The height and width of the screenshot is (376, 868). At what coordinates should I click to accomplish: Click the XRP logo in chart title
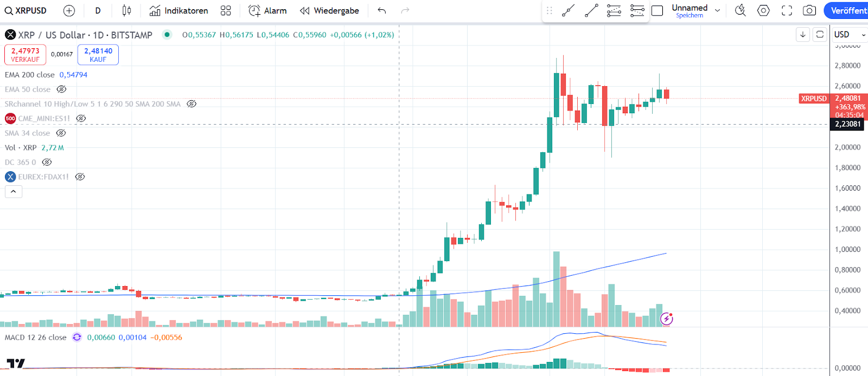pos(10,35)
